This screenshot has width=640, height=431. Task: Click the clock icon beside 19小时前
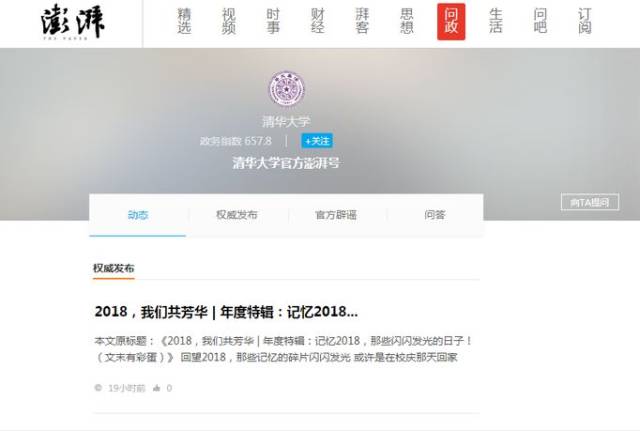pos(98,388)
